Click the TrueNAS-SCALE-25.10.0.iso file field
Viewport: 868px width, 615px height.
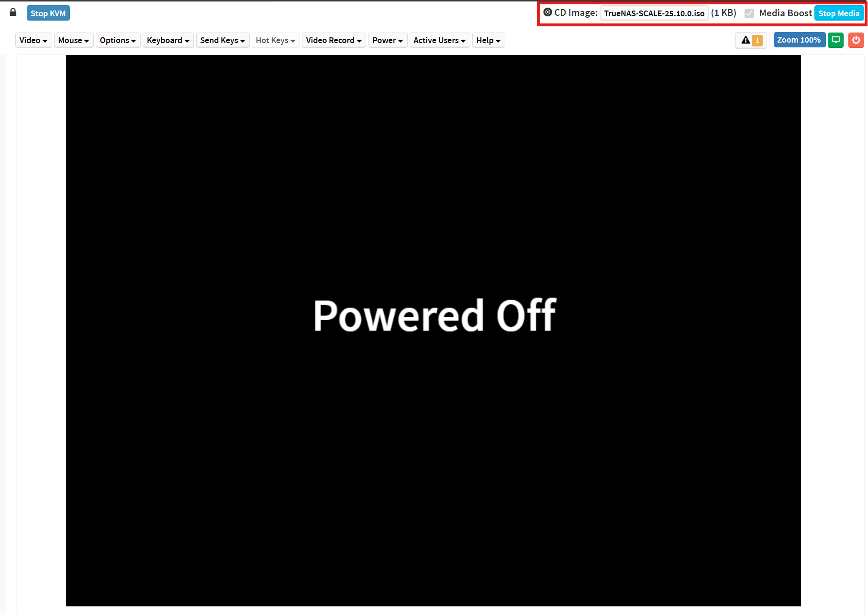[x=654, y=13]
